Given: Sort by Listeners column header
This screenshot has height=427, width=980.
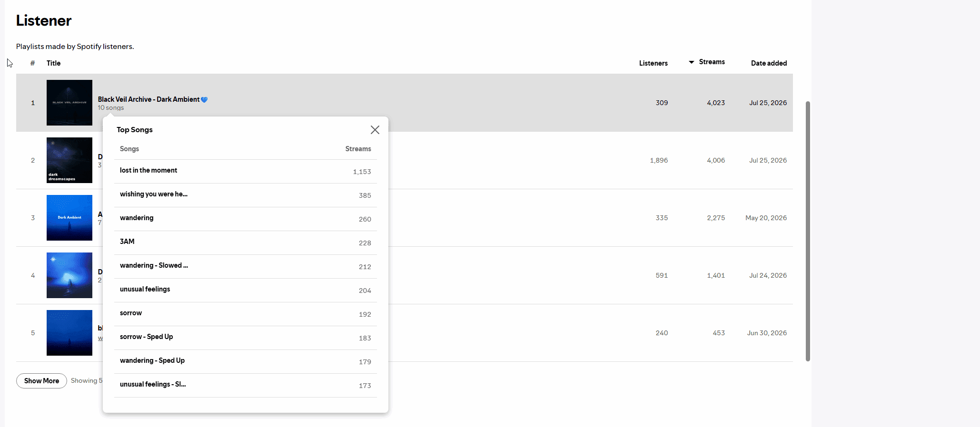Looking at the screenshot, I should click(x=653, y=63).
